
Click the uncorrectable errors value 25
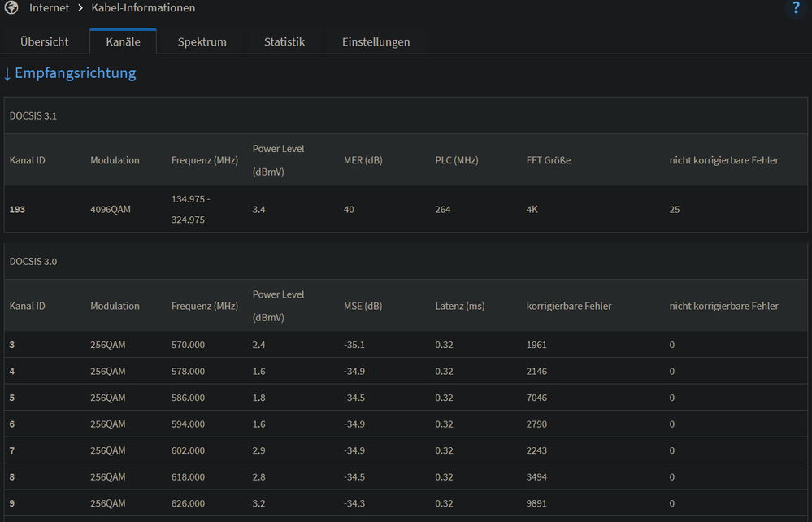(x=675, y=209)
